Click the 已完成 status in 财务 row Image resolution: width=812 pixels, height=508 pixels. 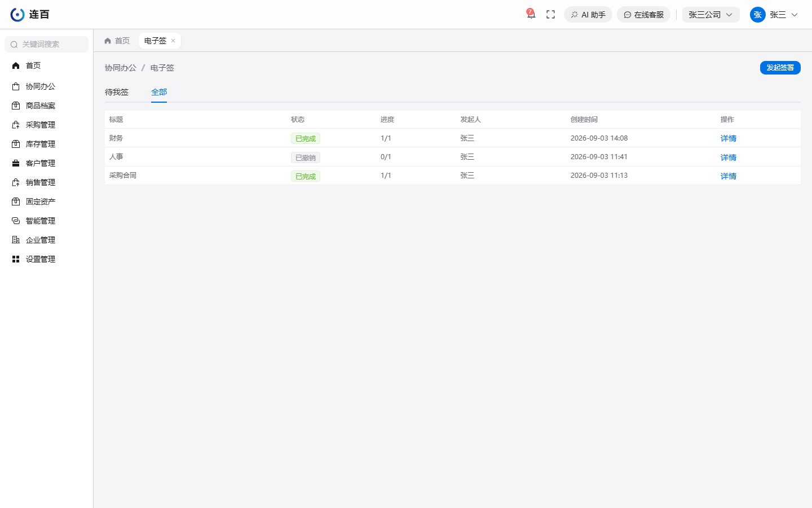(306, 138)
